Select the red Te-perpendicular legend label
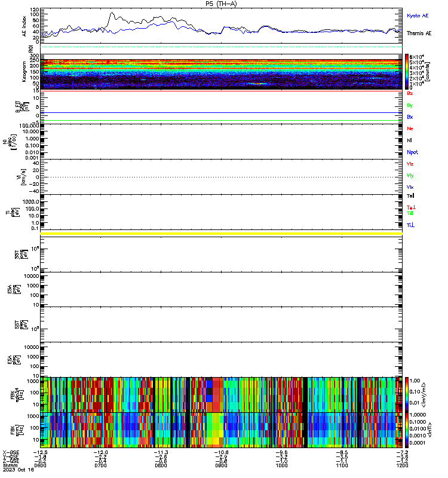 tap(411, 207)
